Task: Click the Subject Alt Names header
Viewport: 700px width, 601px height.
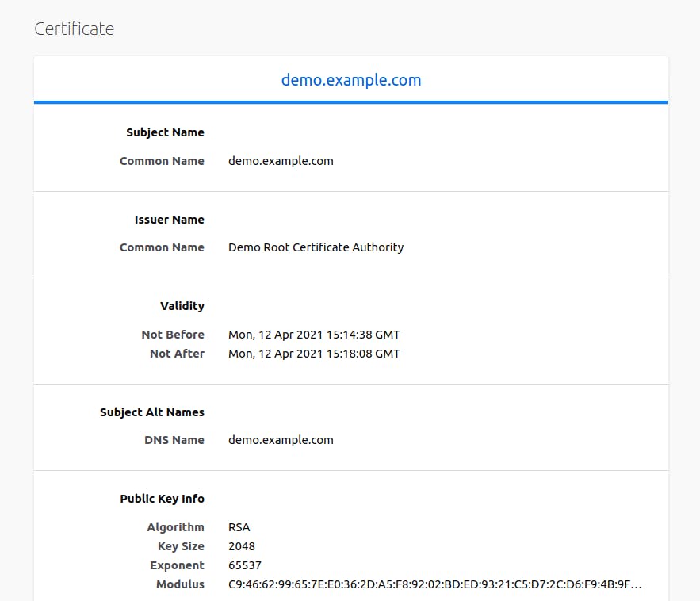Action: [151, 412]
